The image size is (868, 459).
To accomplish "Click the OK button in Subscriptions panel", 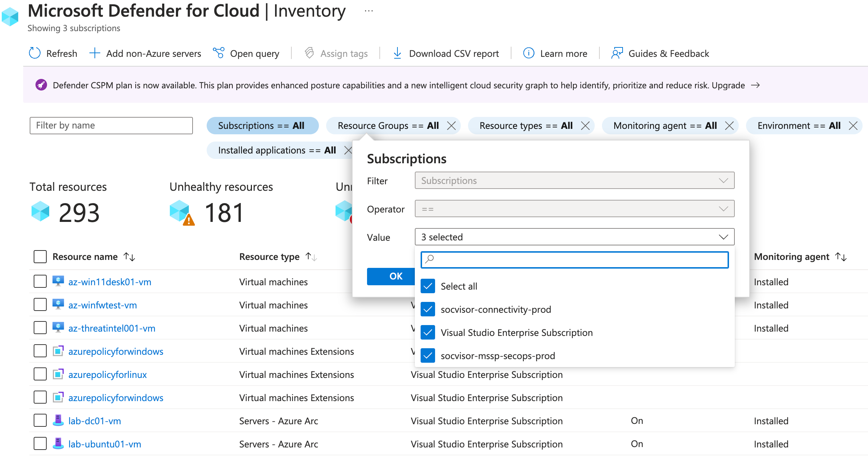I will (392, 276).
